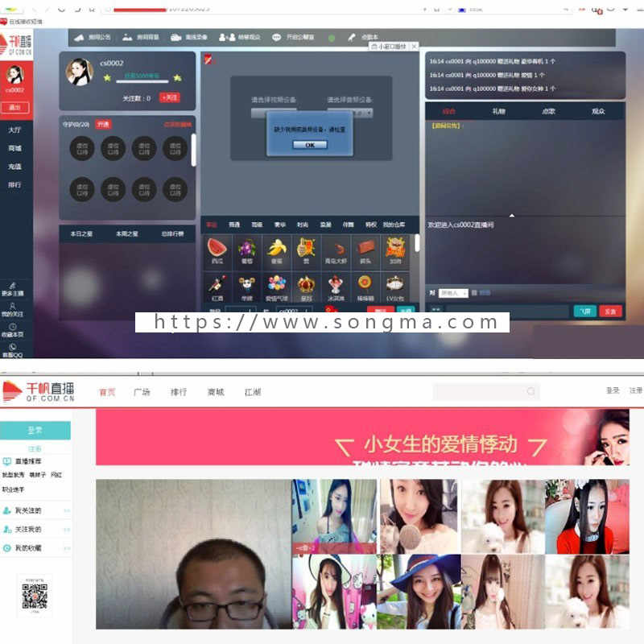Viewport: 644px width, 644px height.
Task: Click the green status dot in toolbar
Action: tap(332, 38)
